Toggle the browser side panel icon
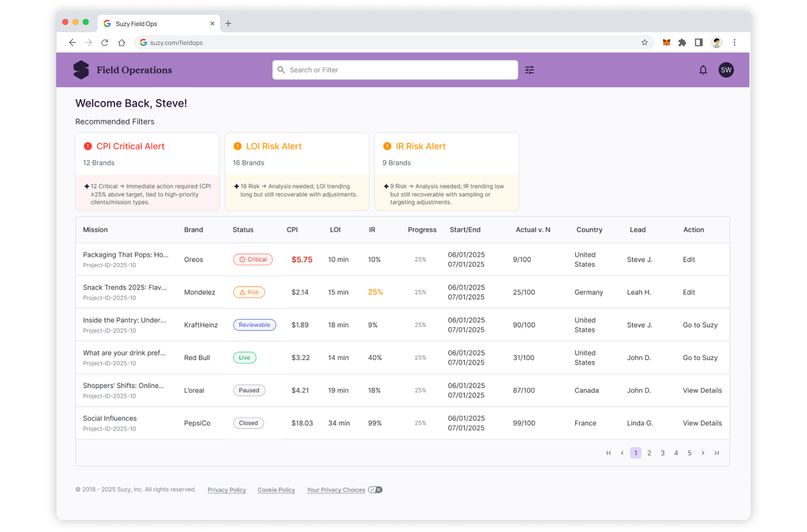Screen dimensions: 807x532 [698, 42]
